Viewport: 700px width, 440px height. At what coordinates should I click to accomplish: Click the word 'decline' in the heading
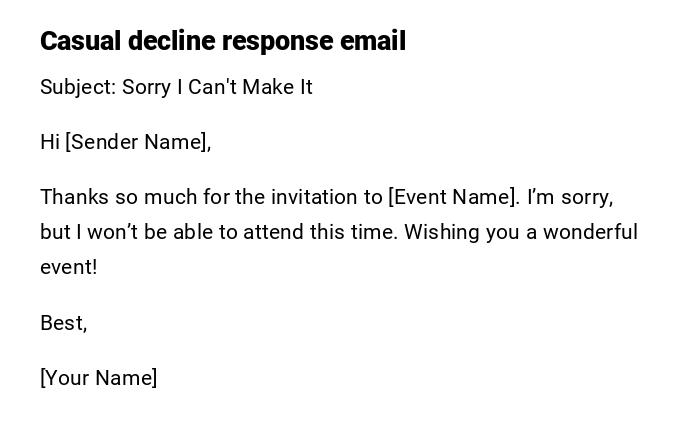coord(171,41)
